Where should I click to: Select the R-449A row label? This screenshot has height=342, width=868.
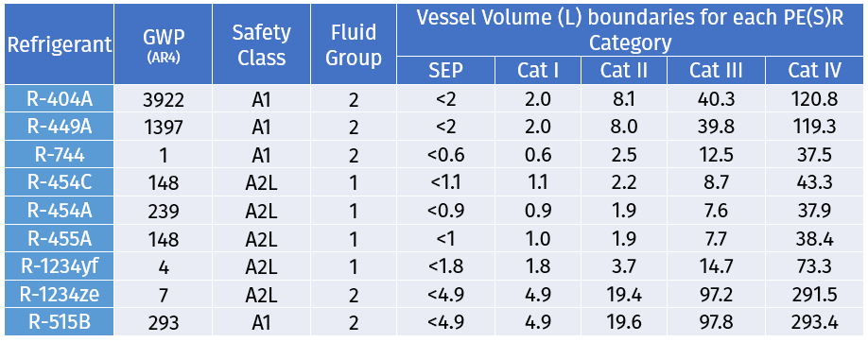(x=60, y=127)
